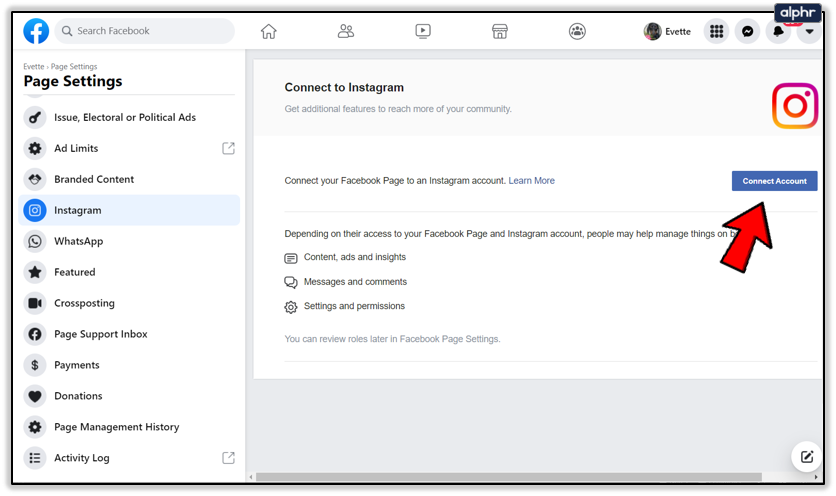Click the scrollbar left arrow
The height and width of the screenshot is (496, 836).
click(251, 477)
